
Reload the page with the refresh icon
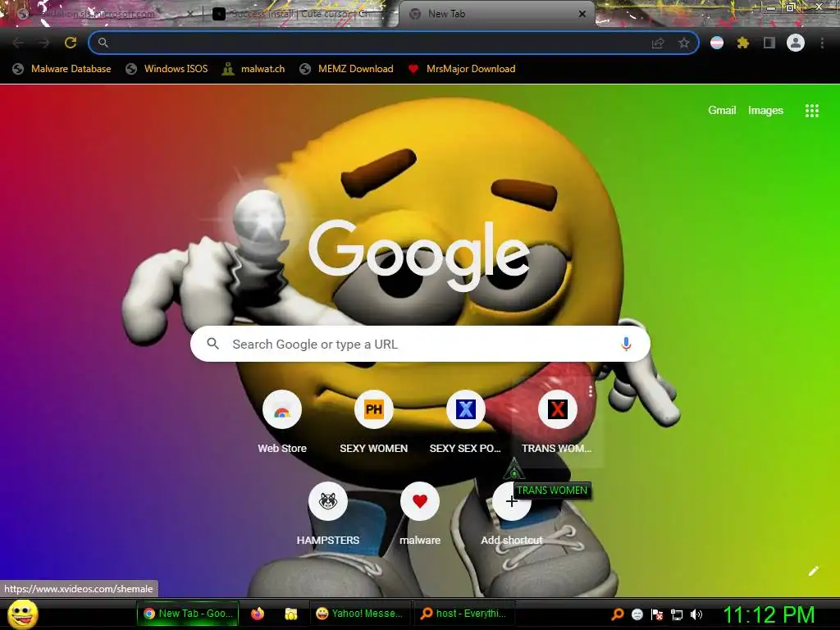pyautogui.click(x=71, y=43)
